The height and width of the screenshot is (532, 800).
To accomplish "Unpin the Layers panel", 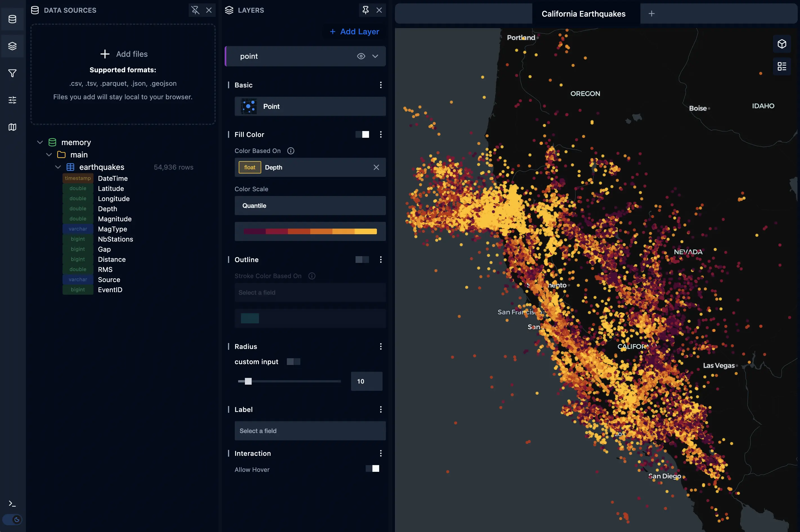I will coord(365,10).
